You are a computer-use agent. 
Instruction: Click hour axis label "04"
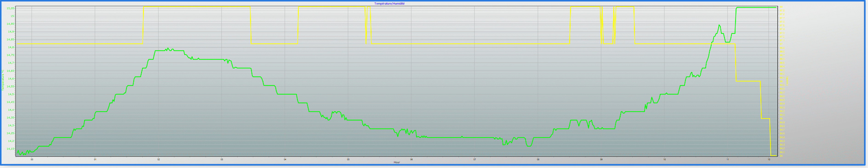(x=285, y=160)
